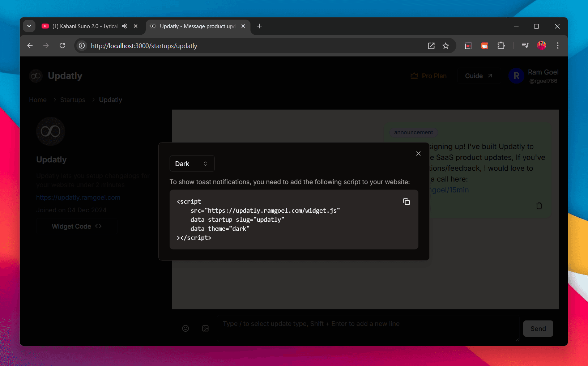Click the 15min call link in message

[449, 190]
